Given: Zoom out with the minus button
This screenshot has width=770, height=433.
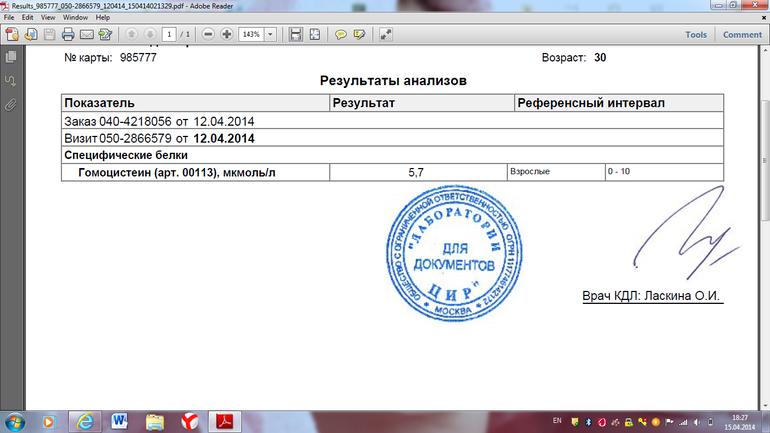Looking at the screenshot, I should (207, 34).
